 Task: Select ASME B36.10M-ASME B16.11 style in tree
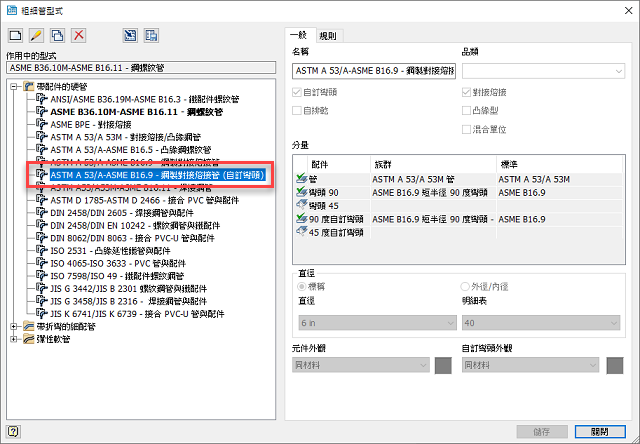click(x=136, y=111)
